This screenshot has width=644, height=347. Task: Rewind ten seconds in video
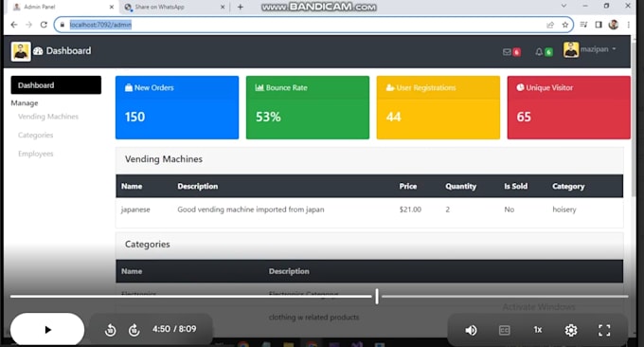point(110,330)
